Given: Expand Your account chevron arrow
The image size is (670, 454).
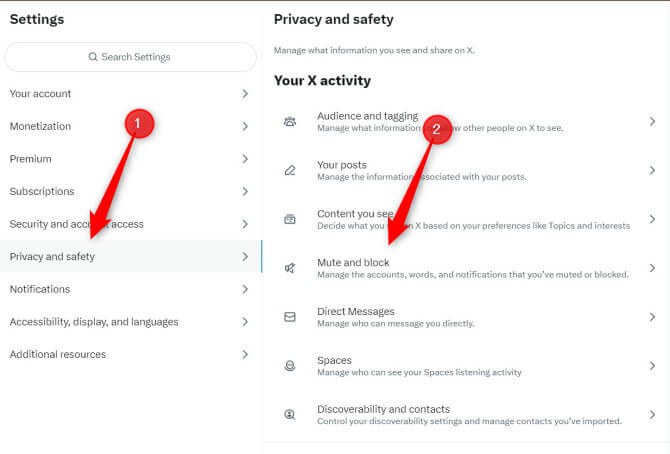Looking at the screenshot, I should click(x=245, y=94).
